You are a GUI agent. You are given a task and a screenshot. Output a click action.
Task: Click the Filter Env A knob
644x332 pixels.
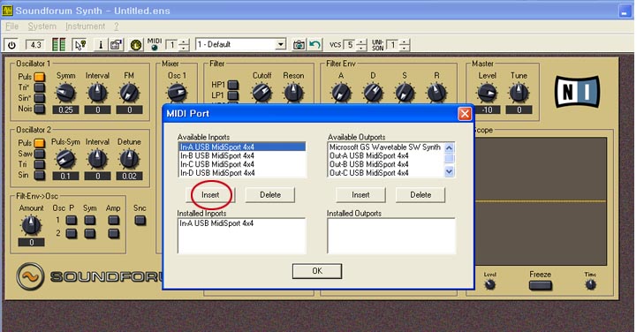[341, 93]
